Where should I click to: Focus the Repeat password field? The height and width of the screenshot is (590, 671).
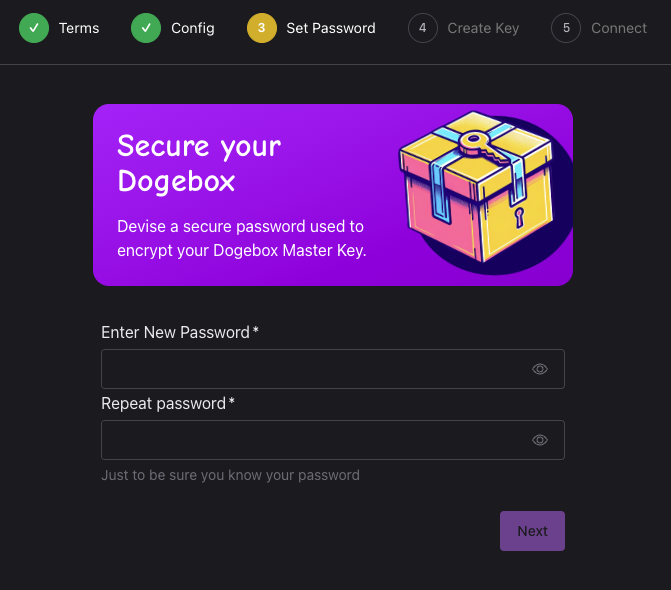click(x=333, y=440)
